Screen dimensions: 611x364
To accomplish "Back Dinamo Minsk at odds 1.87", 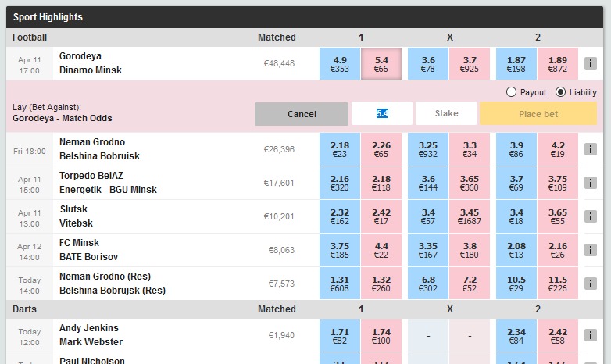I will [x=516, y=63].
